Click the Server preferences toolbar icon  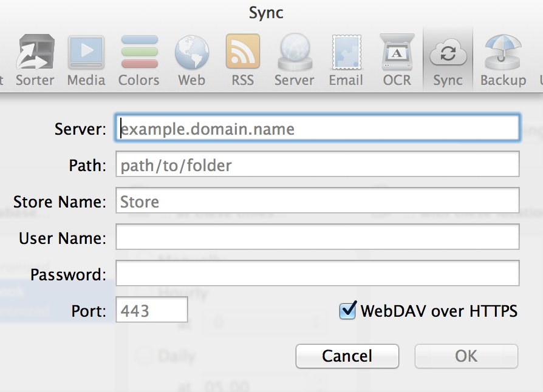294,61
